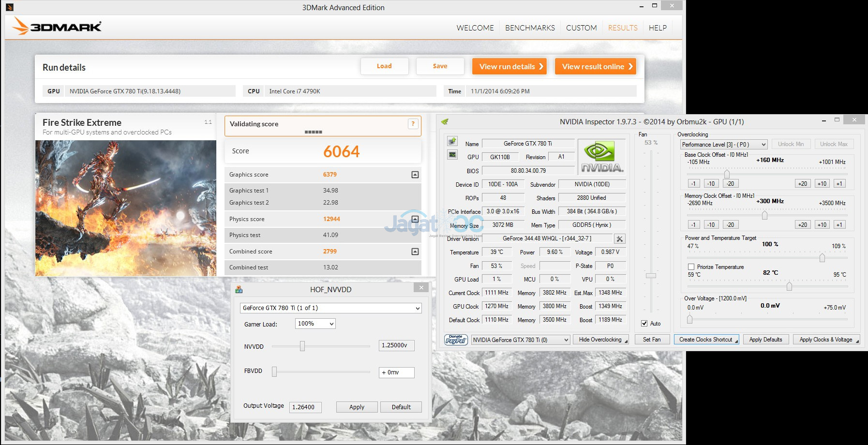Click the View result online button
This screenshot has height=445, width=868.
(x=595, y=67)
